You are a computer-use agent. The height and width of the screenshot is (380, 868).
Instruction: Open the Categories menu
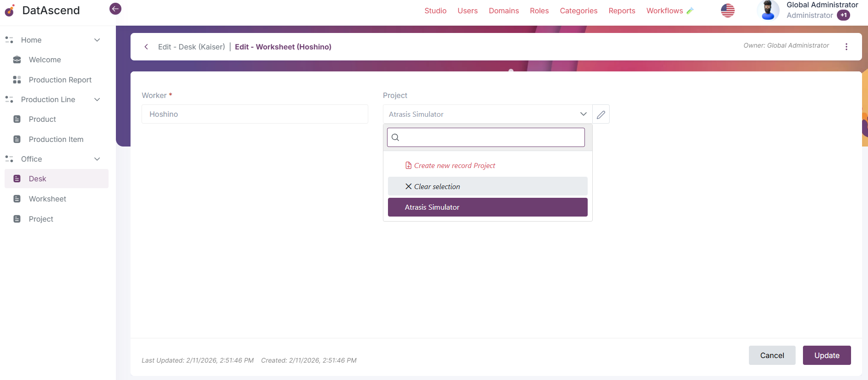click(579, 11)
